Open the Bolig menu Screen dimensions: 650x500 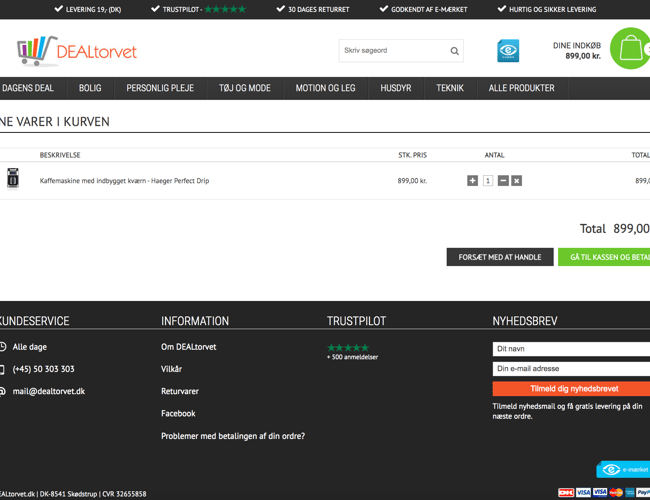point(90,88)
